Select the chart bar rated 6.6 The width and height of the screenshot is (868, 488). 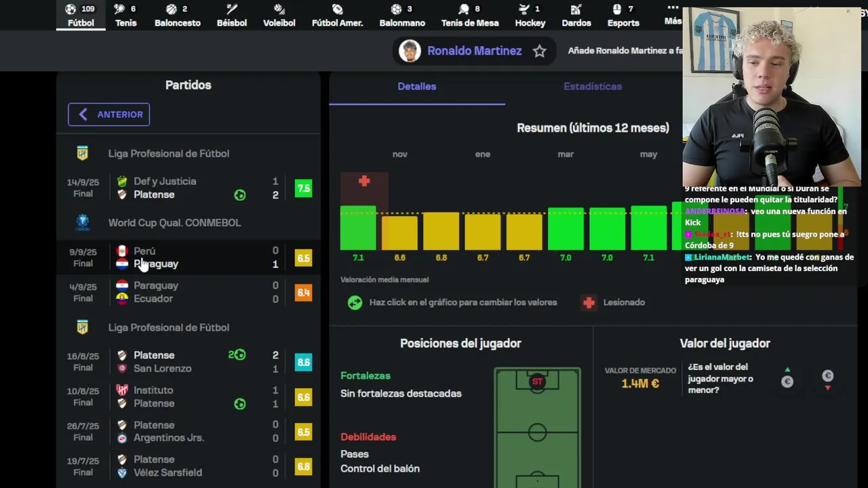point(399,233)
